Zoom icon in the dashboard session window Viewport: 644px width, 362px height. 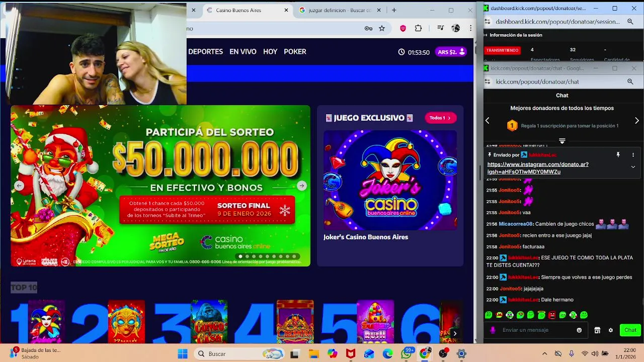coord(630,22)
